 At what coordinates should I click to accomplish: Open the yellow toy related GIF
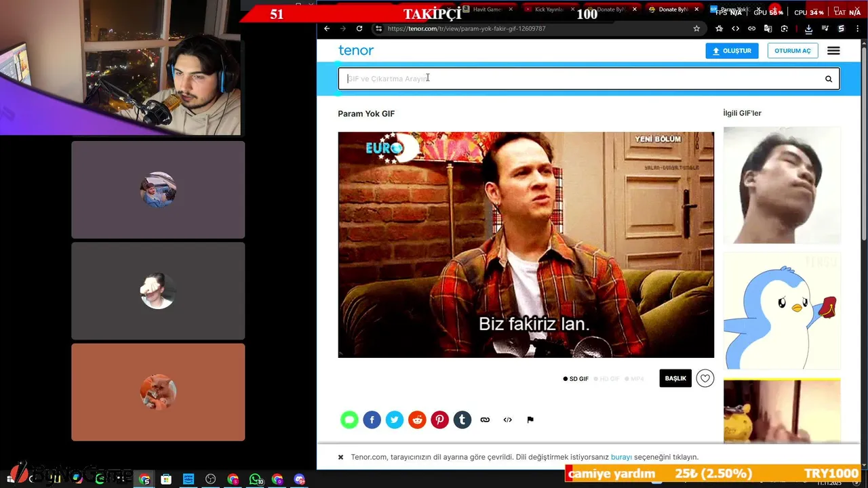(782, 411)
